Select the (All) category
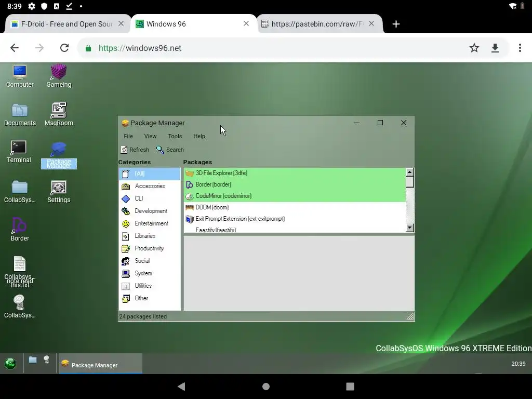532x399 pixels. [x=150, y=174]
